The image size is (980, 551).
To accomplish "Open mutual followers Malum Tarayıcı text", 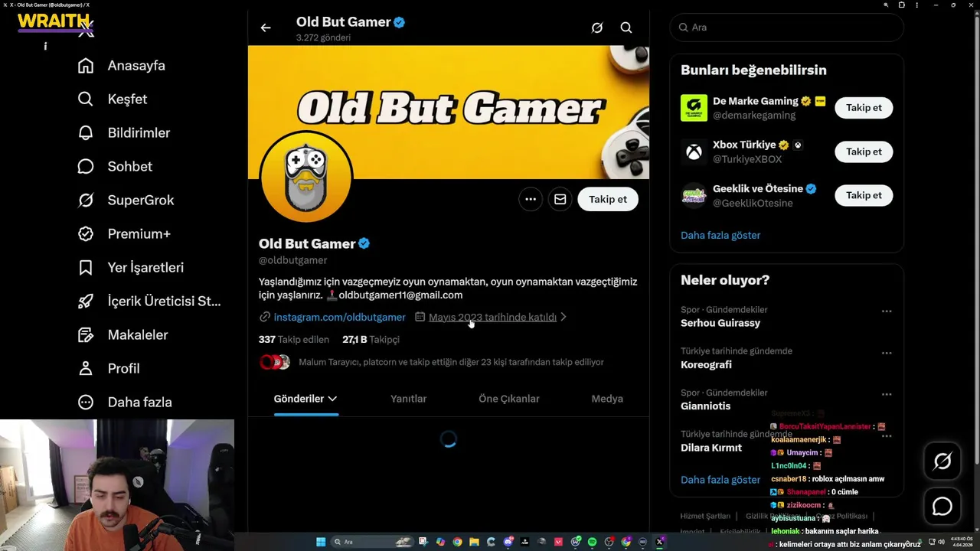I will pyautogui.click(x=451, y=362).
